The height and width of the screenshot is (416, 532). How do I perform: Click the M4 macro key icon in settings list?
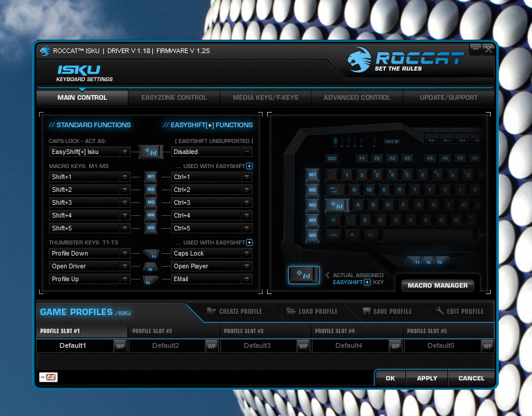pos(150,215)
